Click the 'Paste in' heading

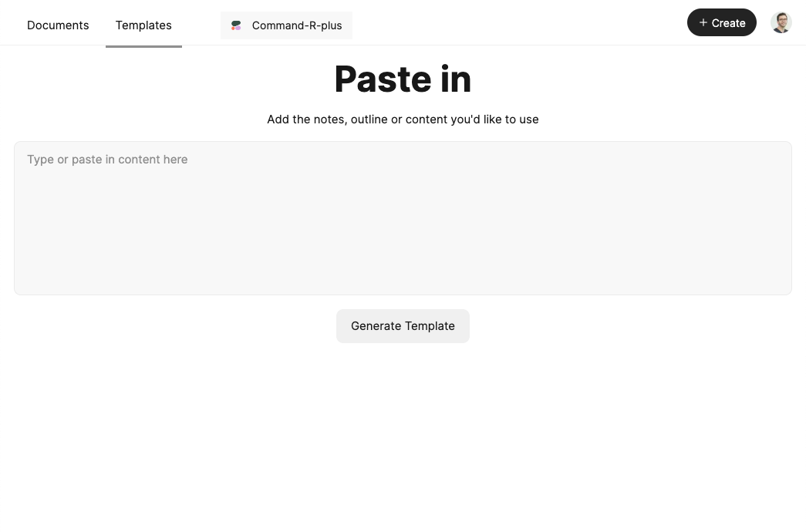(x=403, y=79)
